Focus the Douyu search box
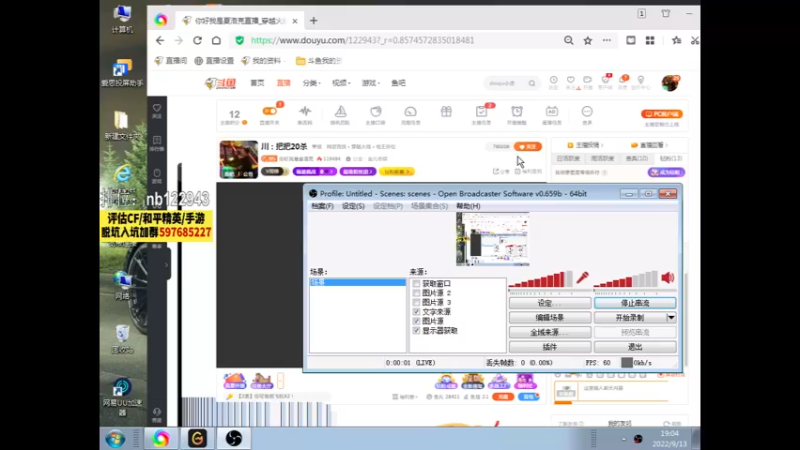Screen dimensions: 800x450 click(510, 83)
